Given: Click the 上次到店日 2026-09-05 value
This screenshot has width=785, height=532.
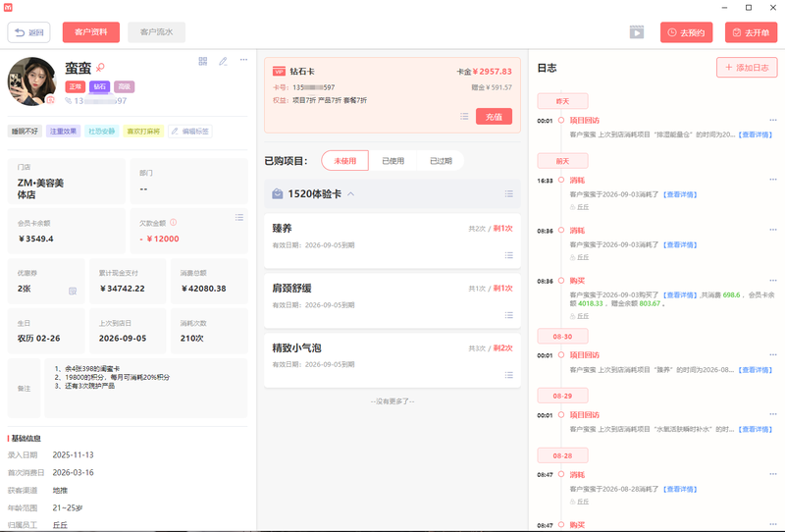Looking at the screenshot, I should click(x=123, y=338).
